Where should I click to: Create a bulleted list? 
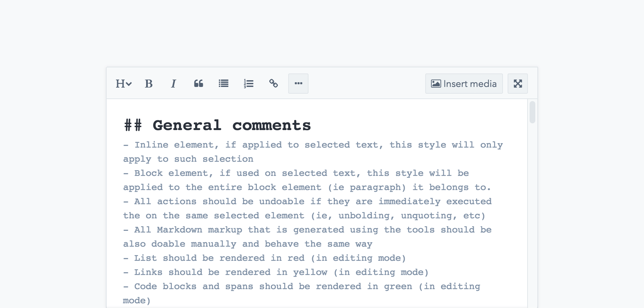(223, 84)
